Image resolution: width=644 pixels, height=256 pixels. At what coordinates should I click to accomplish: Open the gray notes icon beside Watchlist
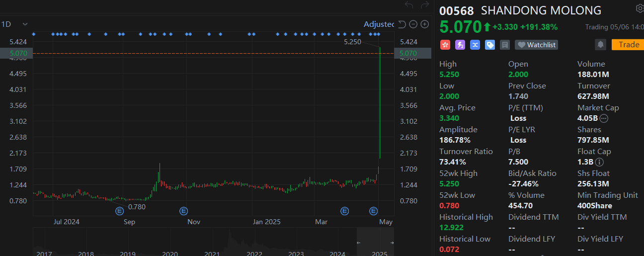tap(505, 45)
